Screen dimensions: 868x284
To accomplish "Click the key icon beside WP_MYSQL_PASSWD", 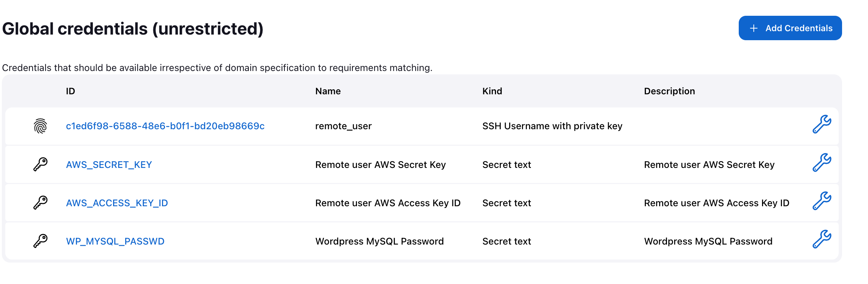I will pos(40,241).
